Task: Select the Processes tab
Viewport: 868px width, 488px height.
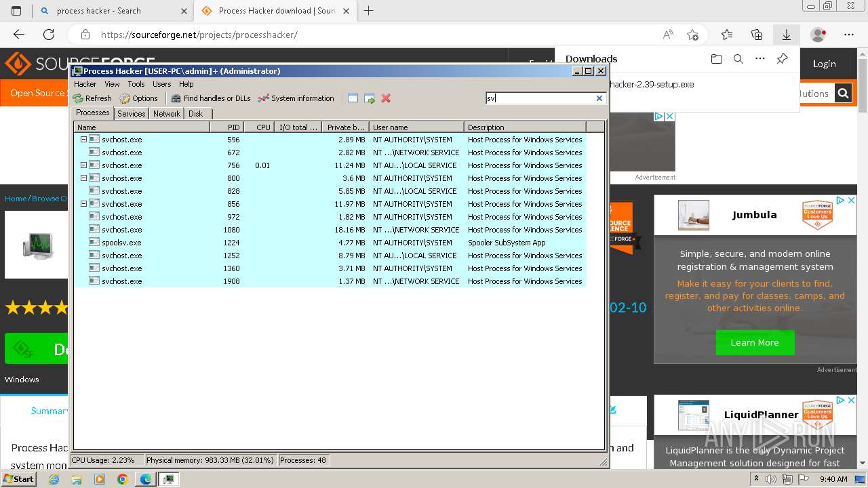Action: click(x=93, y=113)
